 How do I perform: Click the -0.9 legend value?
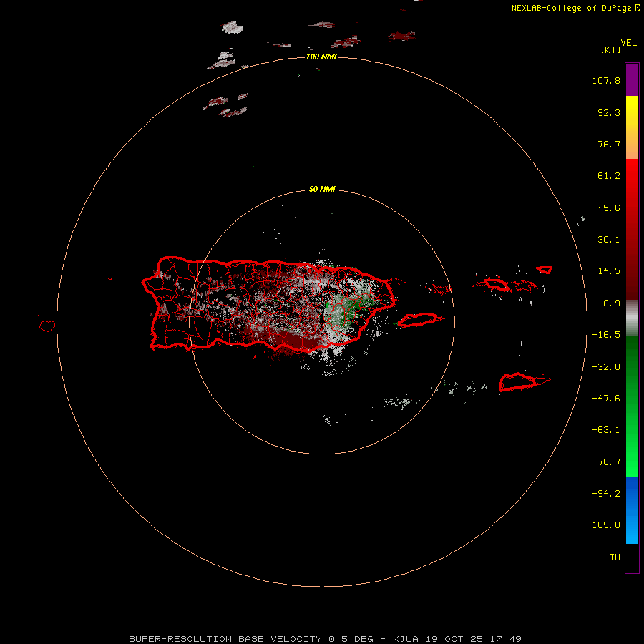609,303
